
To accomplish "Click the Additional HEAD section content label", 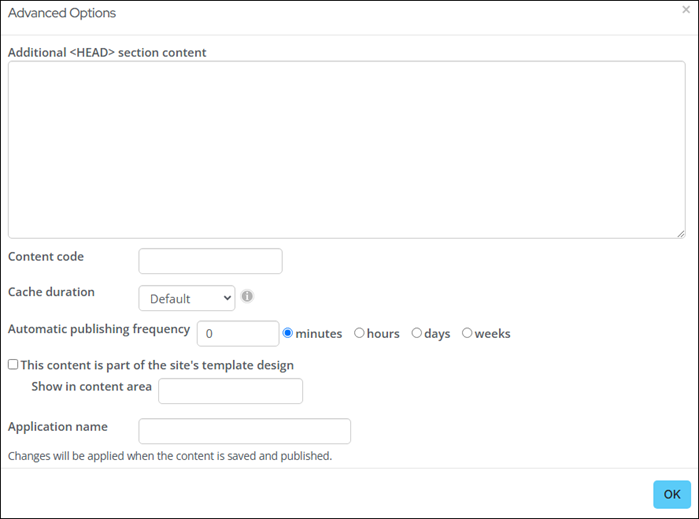I will (107, 53).
